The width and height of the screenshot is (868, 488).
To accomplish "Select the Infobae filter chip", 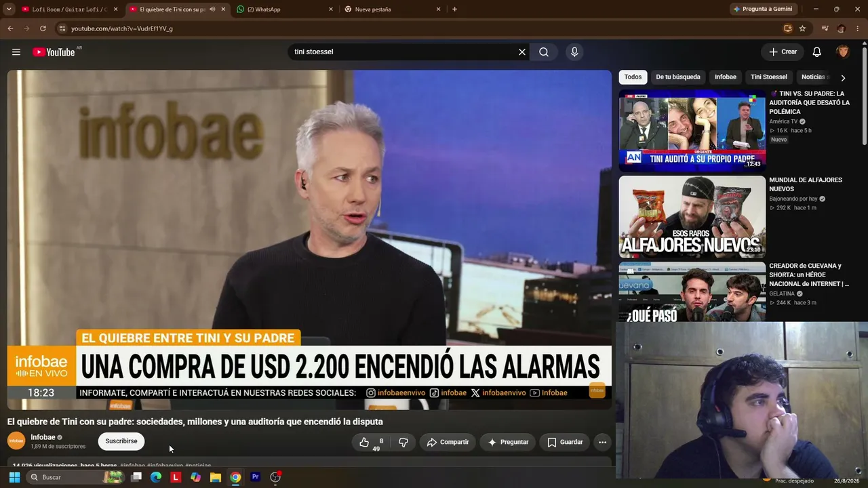I will (726, 77).
